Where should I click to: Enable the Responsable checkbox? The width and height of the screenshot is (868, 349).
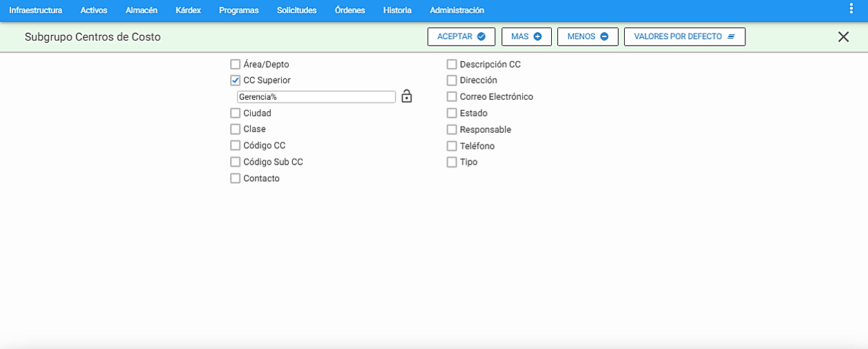[452, 129]
